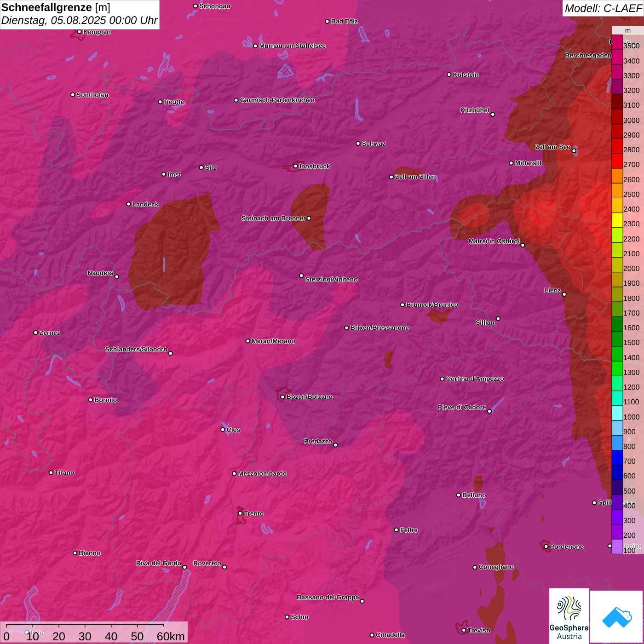Click the Pieve di Cadore label
This screenshot has height=644, width=644.
[x=462, y=407]
